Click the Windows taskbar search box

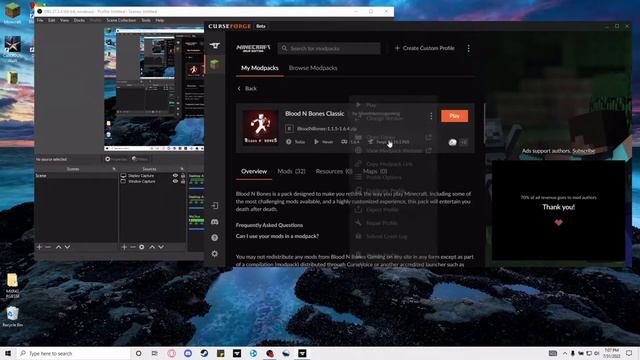[73, 353]
